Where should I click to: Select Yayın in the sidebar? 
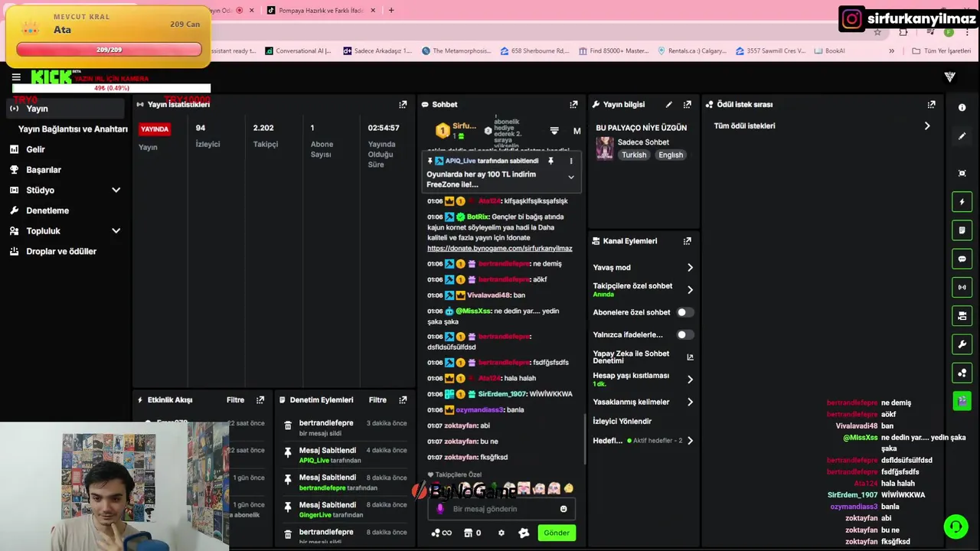[x=65, y=109]
